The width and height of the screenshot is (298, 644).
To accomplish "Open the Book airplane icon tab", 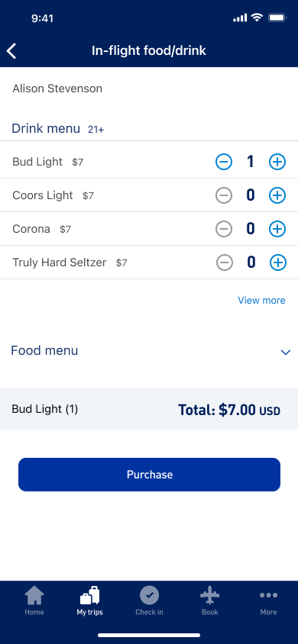I will point(209,601).
